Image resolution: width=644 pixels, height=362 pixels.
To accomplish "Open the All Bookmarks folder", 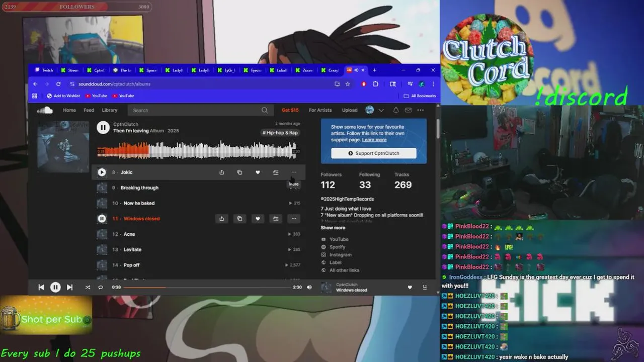I will (x=420, y=96).
